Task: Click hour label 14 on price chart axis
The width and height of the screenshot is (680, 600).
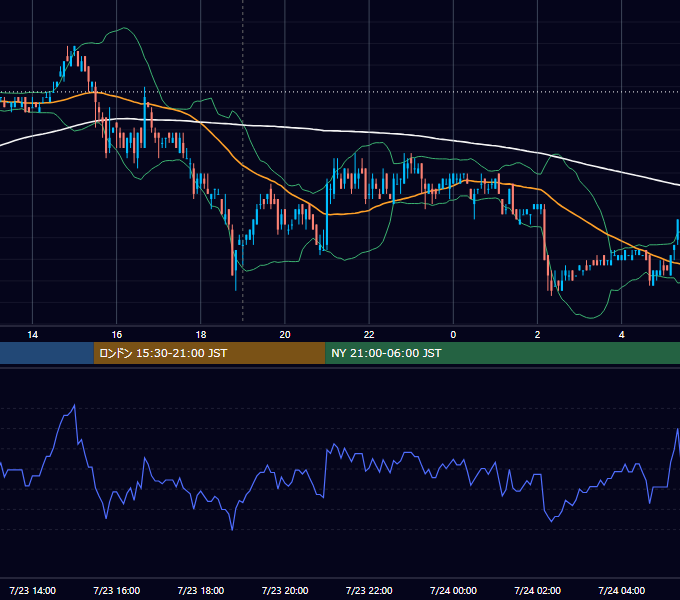Action: (33, 335)
